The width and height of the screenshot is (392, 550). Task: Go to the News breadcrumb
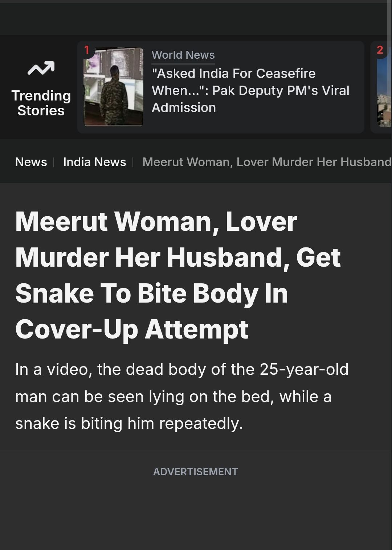[x=31, y=162]
